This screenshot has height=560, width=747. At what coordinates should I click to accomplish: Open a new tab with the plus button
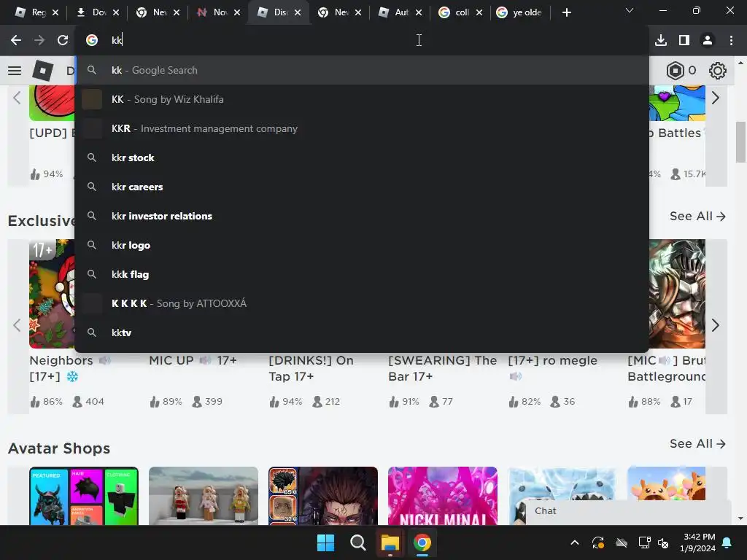pyautogui.click(x=566, y=13)
